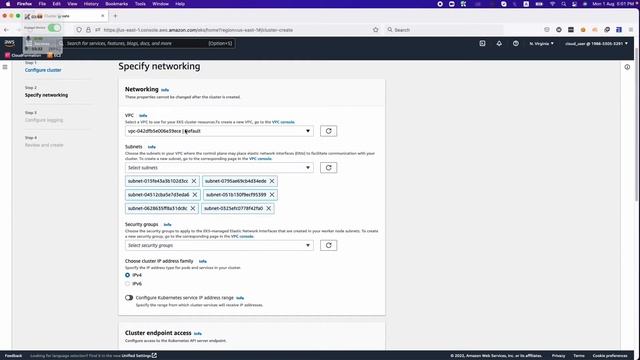Viewport: 640px width, 360px height.
Task: Select the IPv6 radio option
Action: [x=127, y=284]
